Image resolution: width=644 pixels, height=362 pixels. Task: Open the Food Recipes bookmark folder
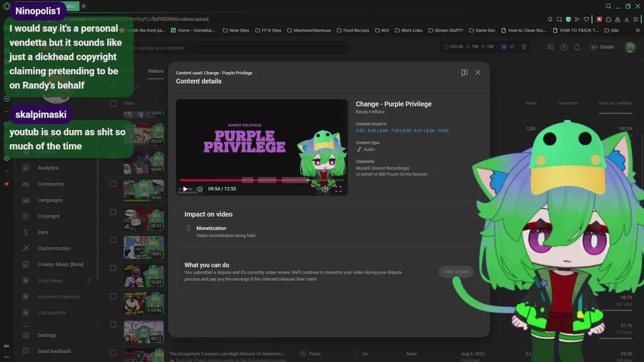352,30
